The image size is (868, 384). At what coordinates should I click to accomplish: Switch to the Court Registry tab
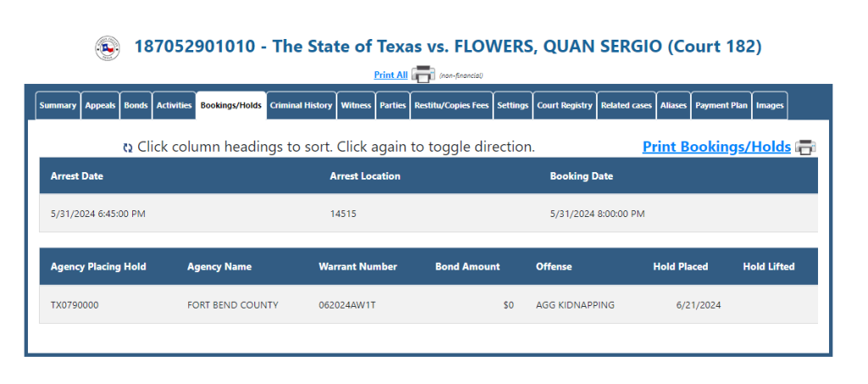565,106
